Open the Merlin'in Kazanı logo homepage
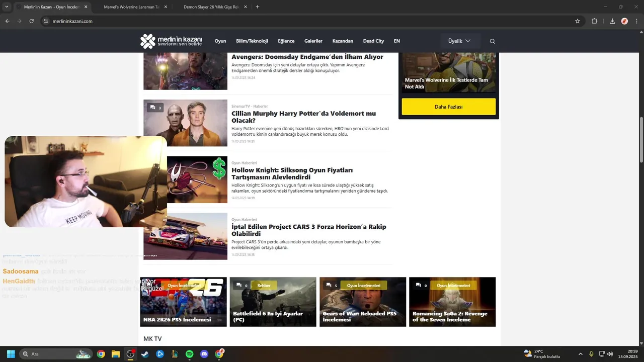Screen dimensions: 644x362 pos(171,41)
